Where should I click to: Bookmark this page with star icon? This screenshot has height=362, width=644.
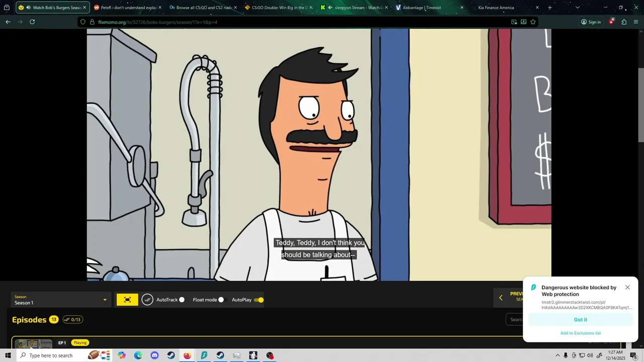[x=533, y=22]
